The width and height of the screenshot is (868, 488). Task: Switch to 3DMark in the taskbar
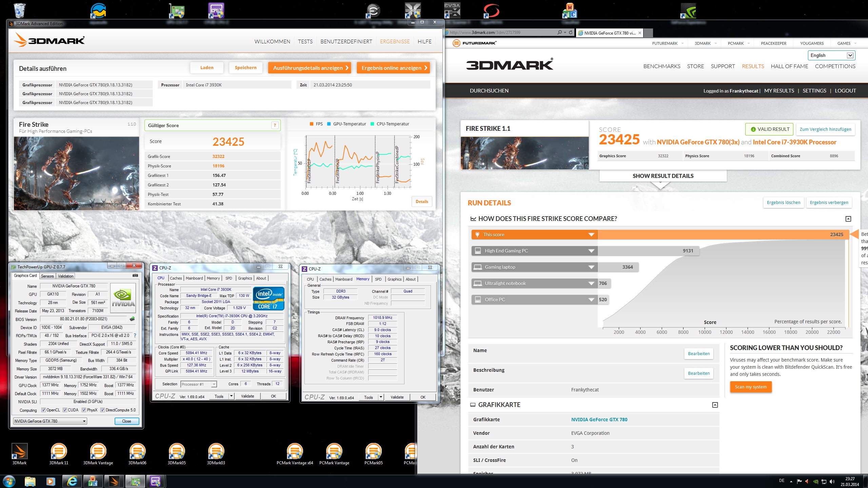click(114, 481)
